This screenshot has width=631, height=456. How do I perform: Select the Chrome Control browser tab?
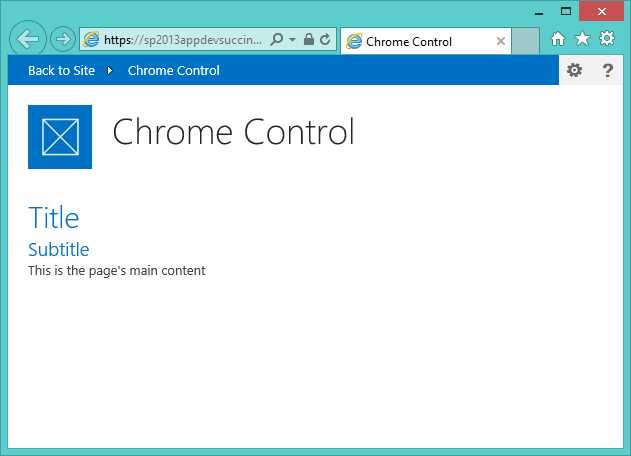point(426,41)
